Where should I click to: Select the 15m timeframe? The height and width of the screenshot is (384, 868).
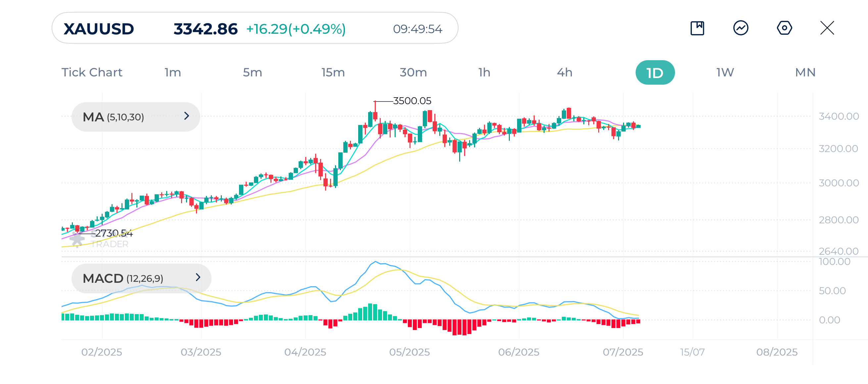pyautogui.click(x=332, y=72)
